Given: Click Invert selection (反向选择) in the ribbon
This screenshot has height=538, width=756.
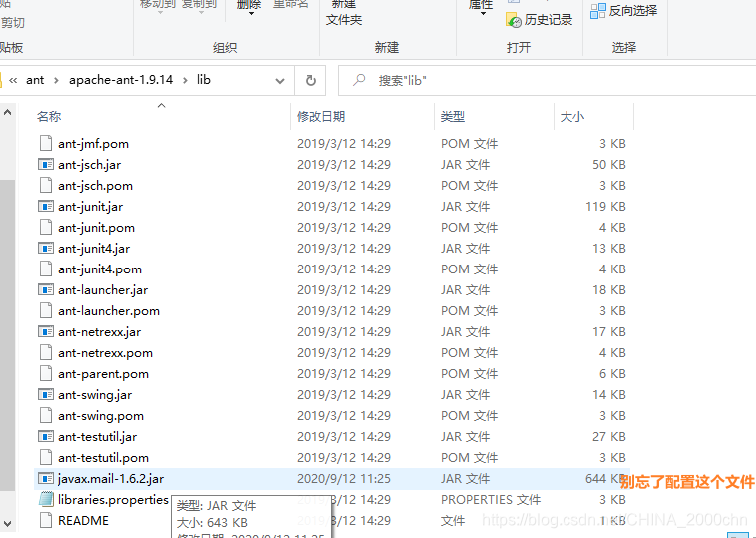Looking at the screenshot, I should [x=624, y=11].
